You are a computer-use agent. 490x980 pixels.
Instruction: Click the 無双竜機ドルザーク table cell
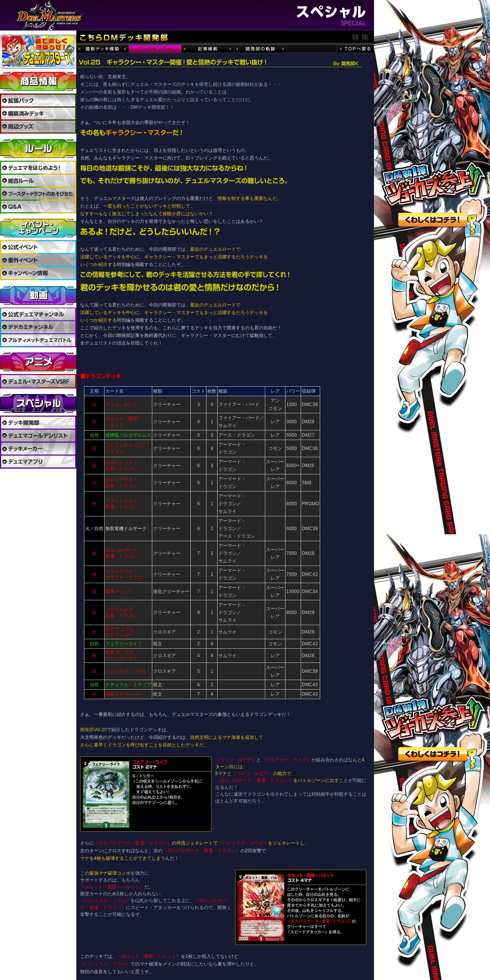point(128,529)
